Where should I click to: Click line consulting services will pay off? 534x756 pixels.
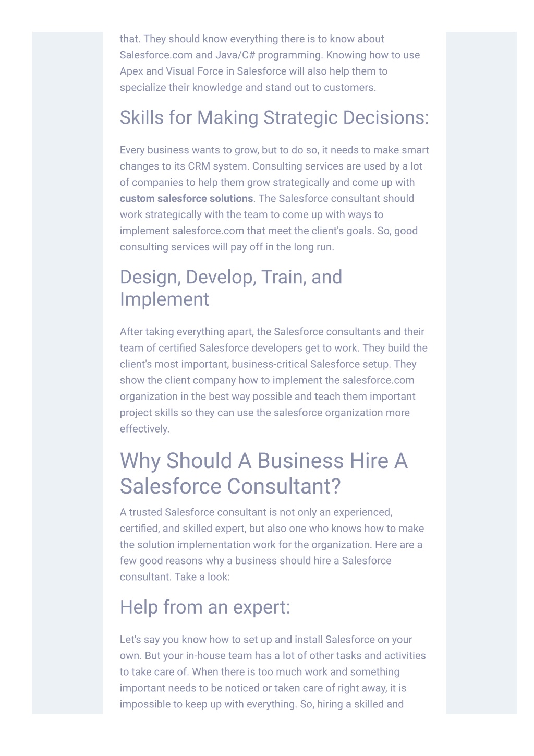pos(227,247)
